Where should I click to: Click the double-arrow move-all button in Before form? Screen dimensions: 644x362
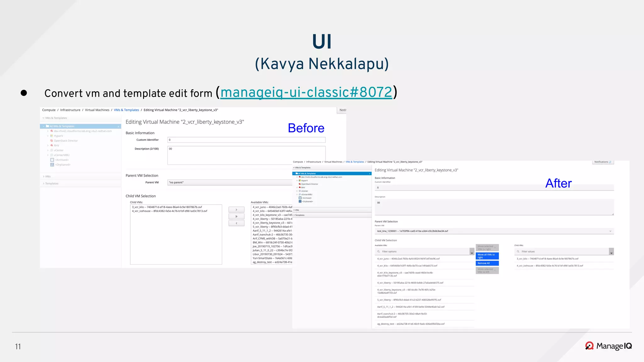[x=236, y=217]
